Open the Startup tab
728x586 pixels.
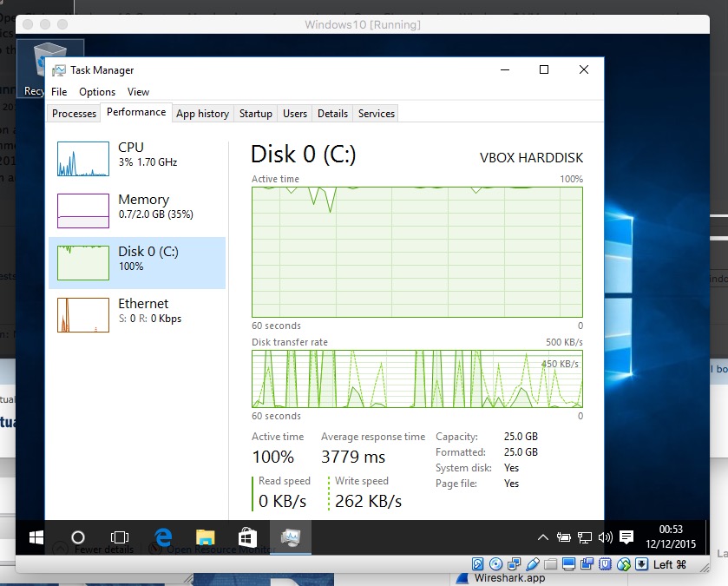(255, 114)
